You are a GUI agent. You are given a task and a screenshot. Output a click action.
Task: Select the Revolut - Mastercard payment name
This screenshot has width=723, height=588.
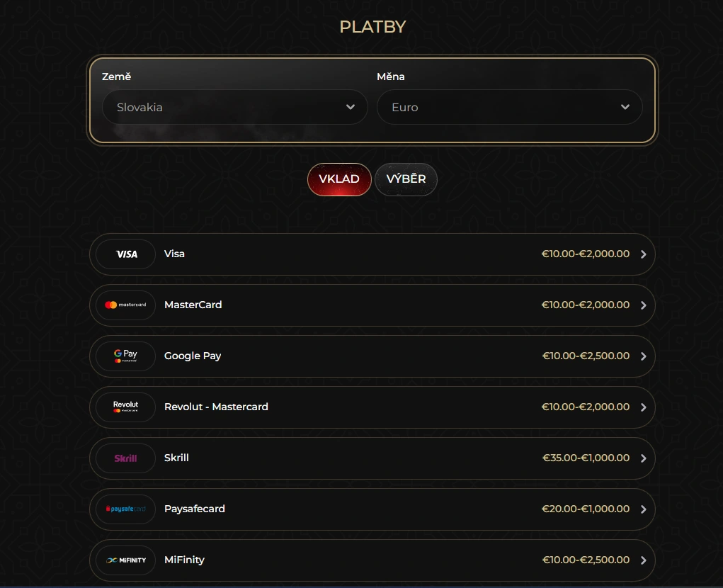(216, 407)
